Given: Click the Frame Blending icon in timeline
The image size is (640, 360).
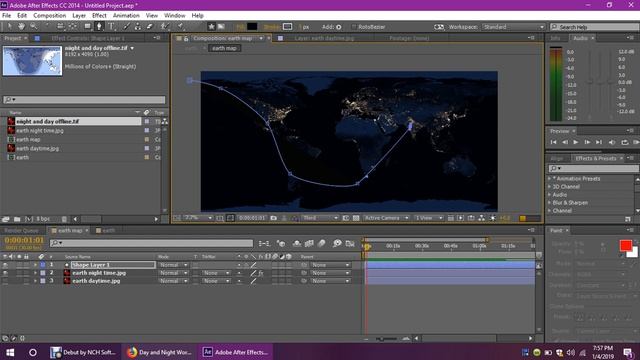Looking at the screenshot, I should 309,244.
